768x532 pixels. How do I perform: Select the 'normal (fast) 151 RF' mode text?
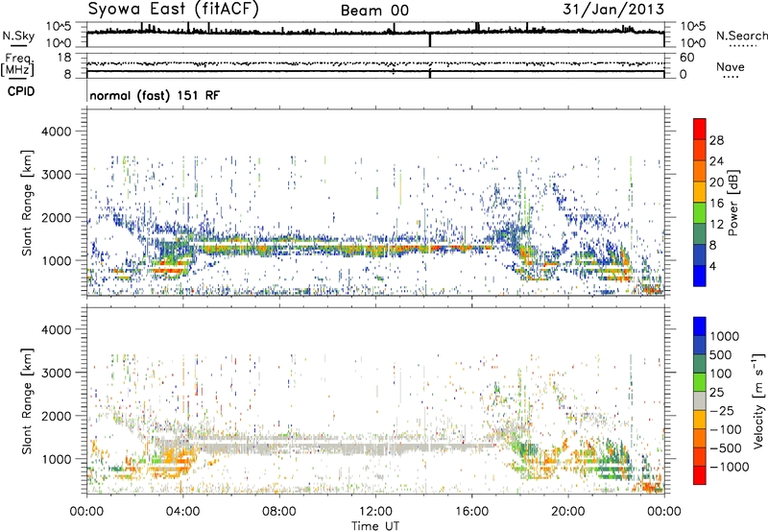[x=155, y=95]
